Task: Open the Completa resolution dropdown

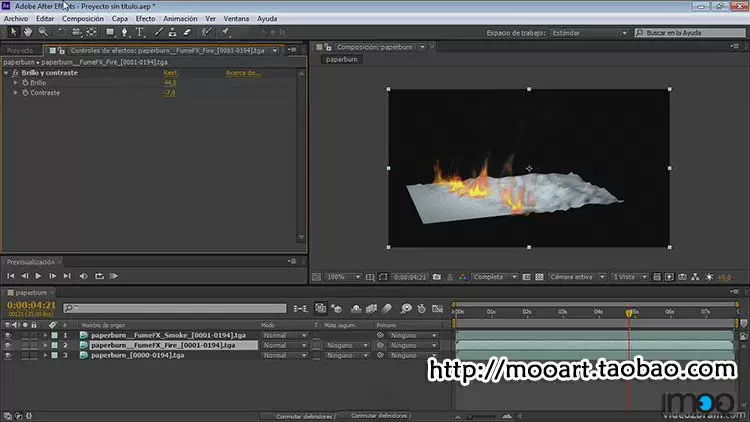Action: (495, 277)
